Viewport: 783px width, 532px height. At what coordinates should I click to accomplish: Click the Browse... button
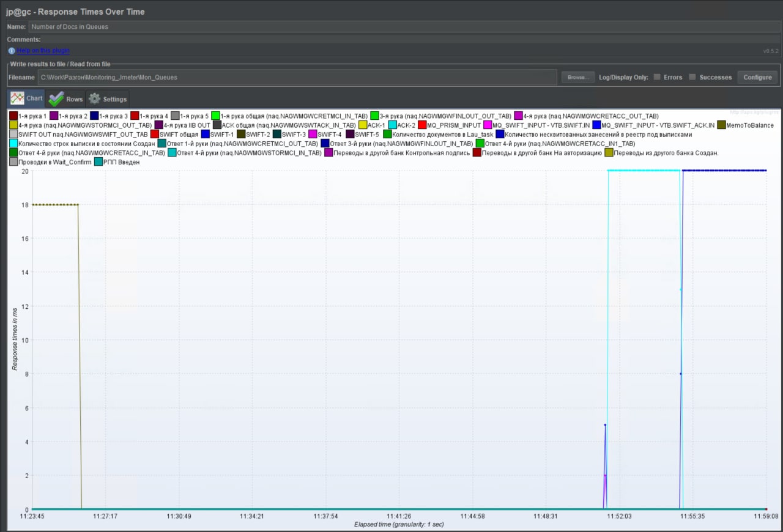577,78
